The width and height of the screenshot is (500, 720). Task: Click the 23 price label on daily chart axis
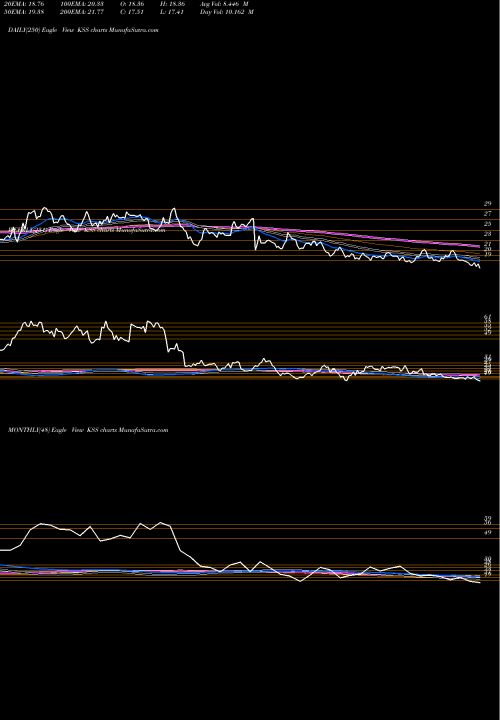pyautogui.click(x=487, y=234)
